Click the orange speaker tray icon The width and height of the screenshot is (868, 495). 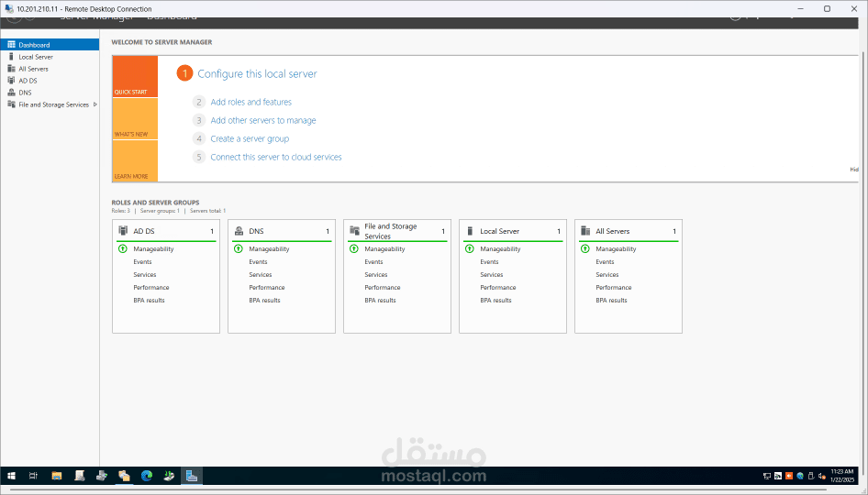[x=789, y=476]
